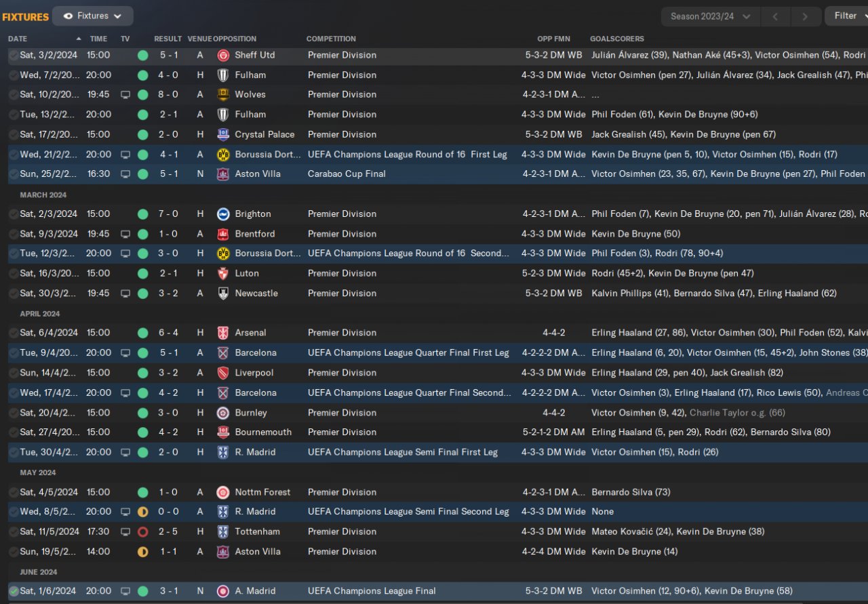
Task: Sort by the Opposition column header
Action: click(235, 39)
